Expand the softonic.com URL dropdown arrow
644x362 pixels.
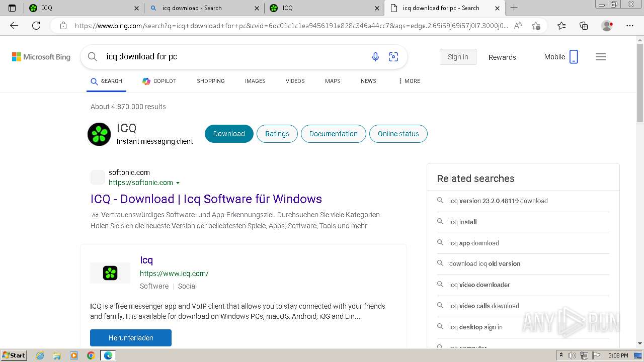coord(178,183)
